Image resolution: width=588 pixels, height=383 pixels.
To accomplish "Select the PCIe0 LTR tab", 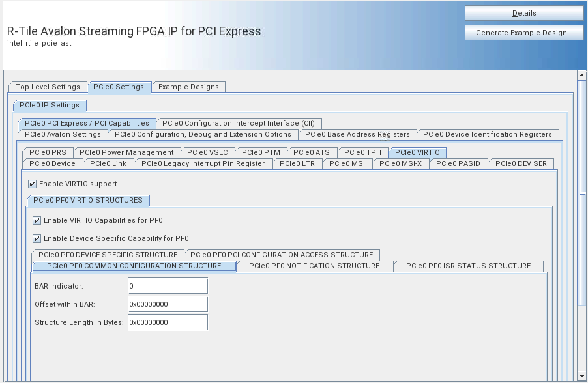I will 297,163.
